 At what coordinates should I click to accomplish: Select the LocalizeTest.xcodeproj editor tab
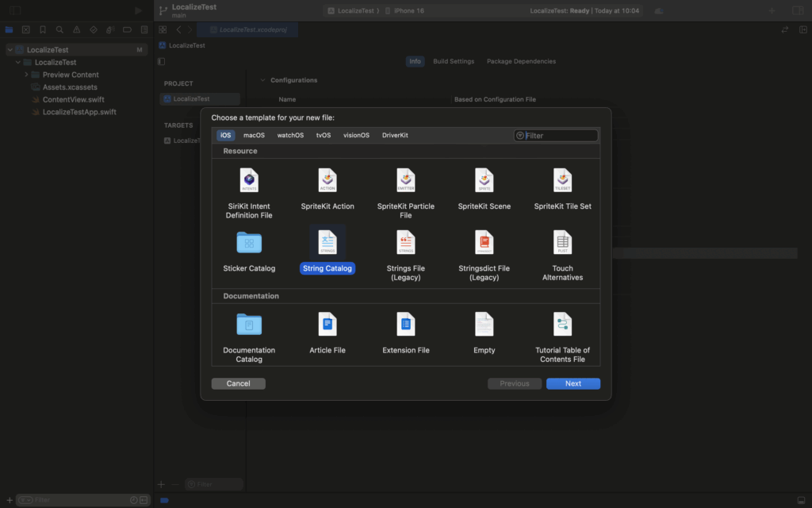tap(247, 29)
